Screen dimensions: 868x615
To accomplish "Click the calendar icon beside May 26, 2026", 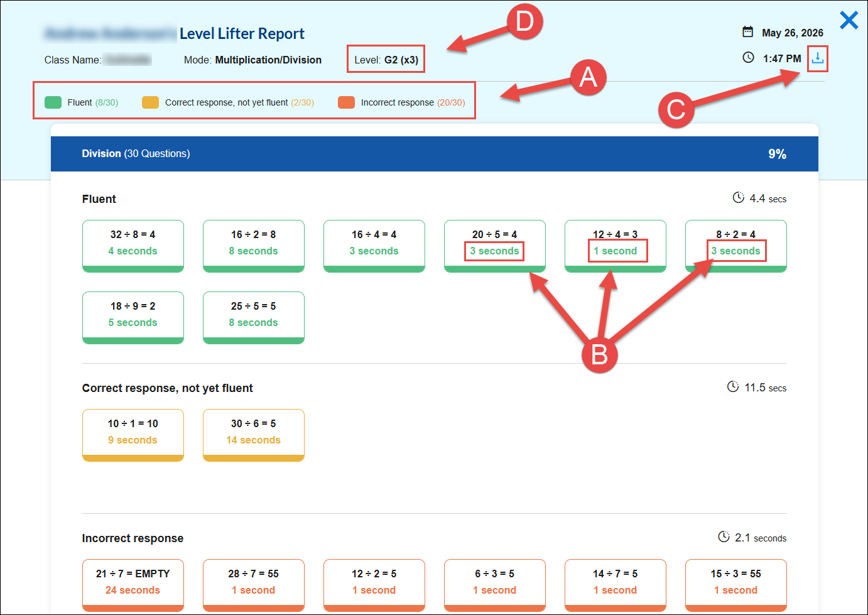I will point(747,32).
